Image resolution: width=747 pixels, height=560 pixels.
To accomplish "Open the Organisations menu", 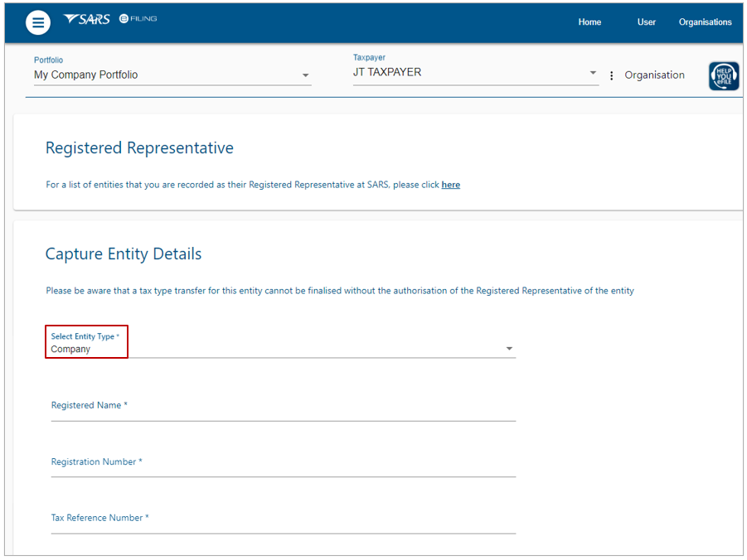I will [705, 22].
